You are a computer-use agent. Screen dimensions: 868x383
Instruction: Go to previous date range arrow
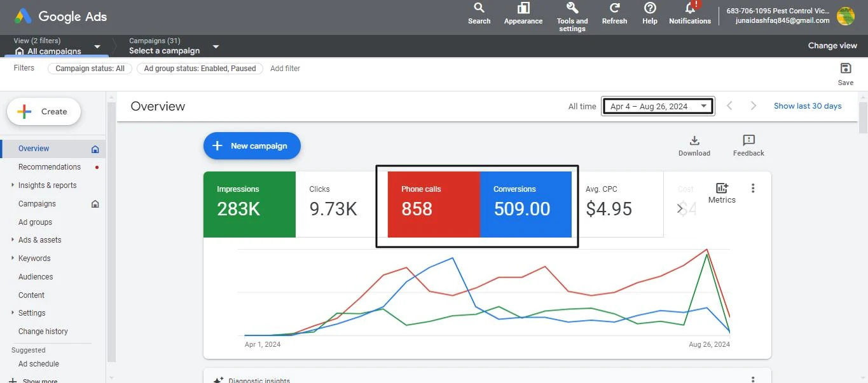(x=730, y=106)
